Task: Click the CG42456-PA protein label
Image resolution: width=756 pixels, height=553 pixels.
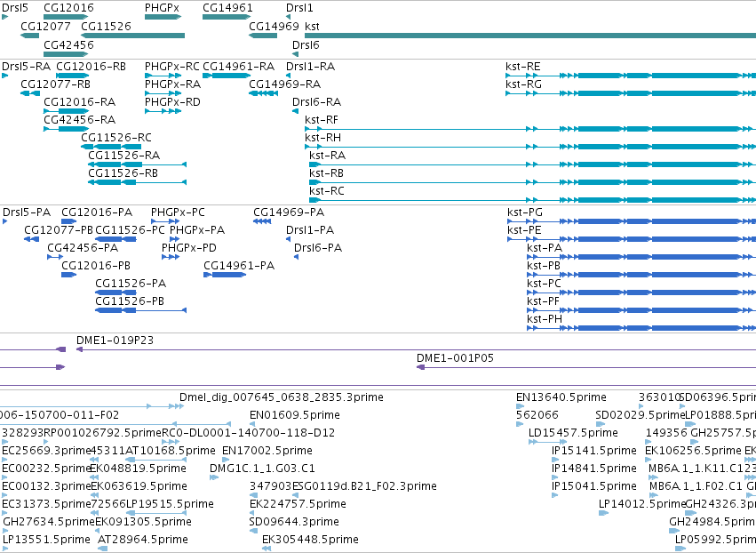Action: coord(83,248)
